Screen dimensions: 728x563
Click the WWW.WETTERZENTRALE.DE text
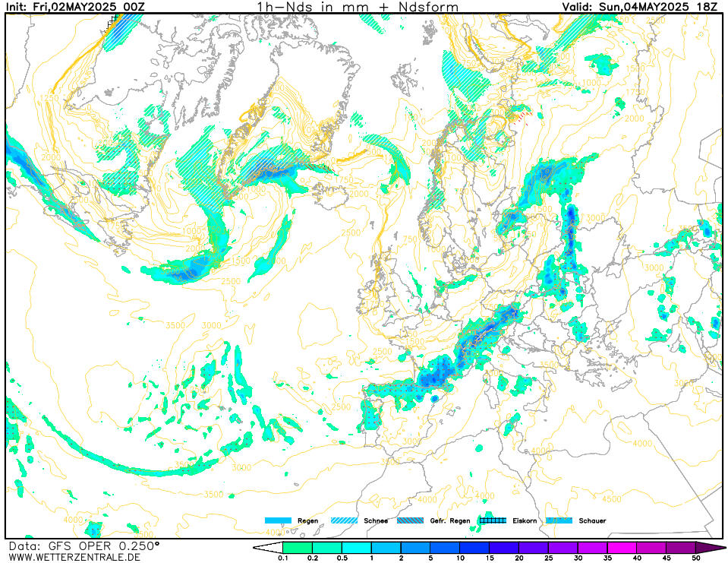tap(74, 557)
